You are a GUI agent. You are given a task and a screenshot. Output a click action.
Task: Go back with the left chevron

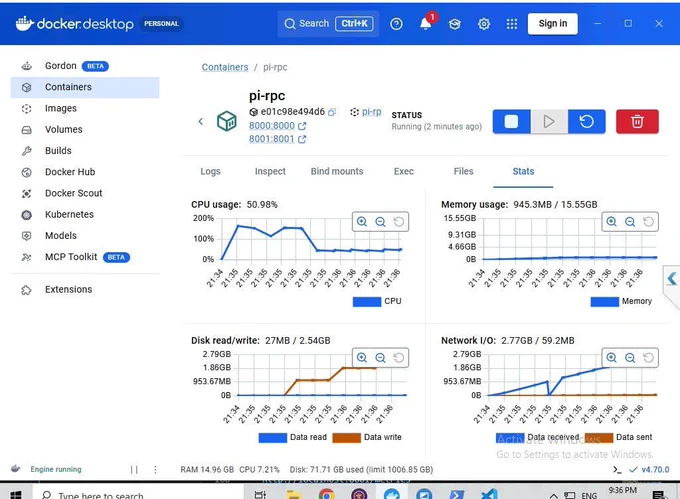point(200,121)
